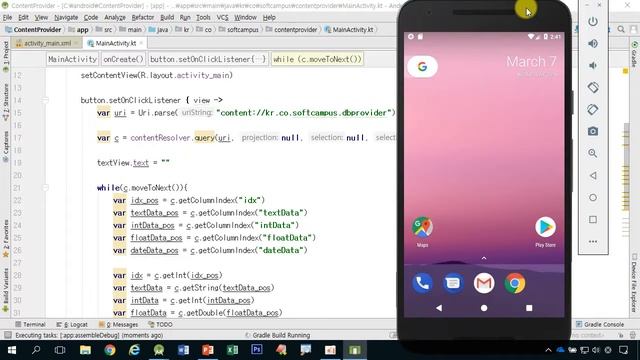Tap the Google search widget
640x360 pixels.
point(422,66)
